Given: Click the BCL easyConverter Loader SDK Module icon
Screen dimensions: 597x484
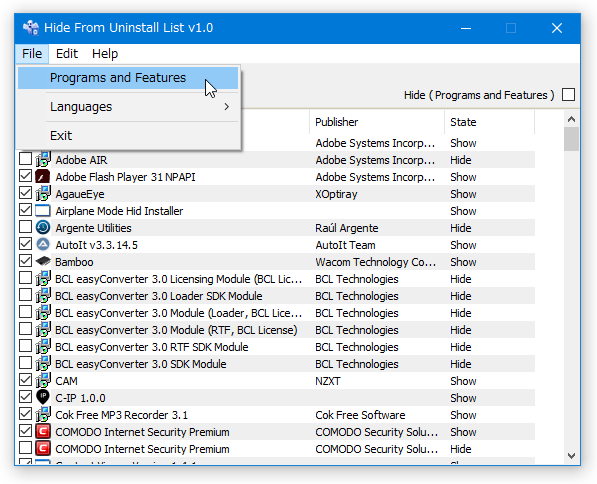Looking at the screenshot, I should pos(43,296).
